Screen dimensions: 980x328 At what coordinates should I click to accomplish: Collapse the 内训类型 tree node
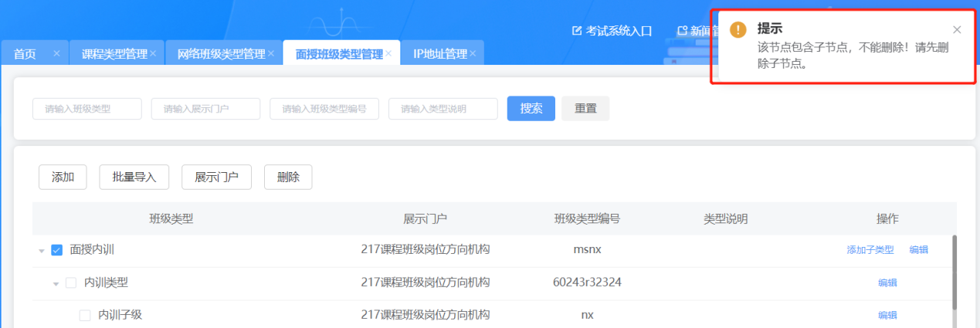pyautogui.click(x=56, y=284)
